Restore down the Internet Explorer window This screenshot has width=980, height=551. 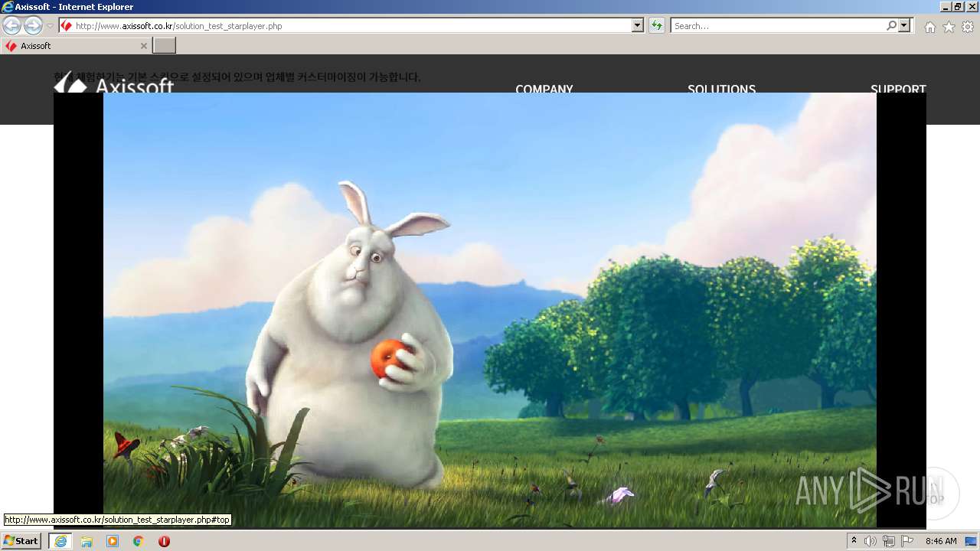point(959,6)
